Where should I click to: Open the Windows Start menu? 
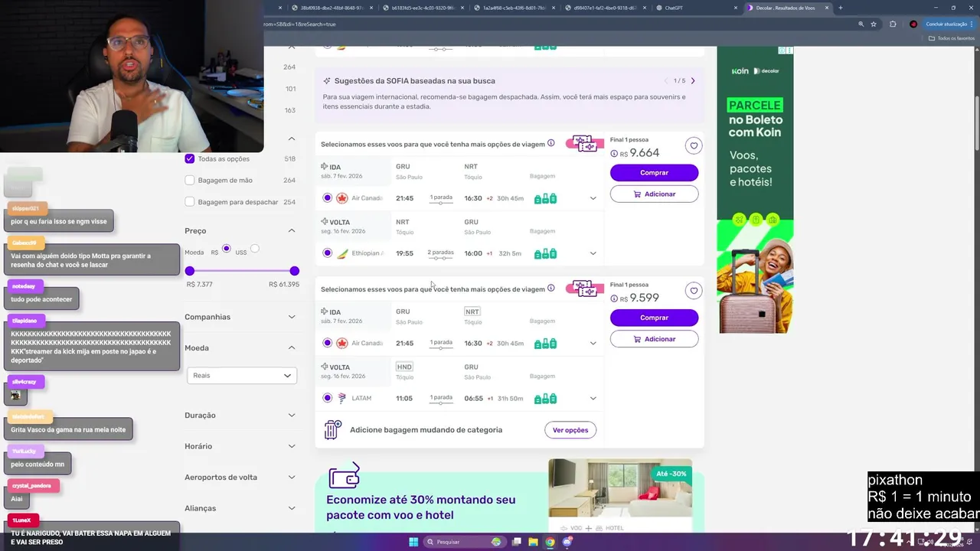tap(413, 542)
